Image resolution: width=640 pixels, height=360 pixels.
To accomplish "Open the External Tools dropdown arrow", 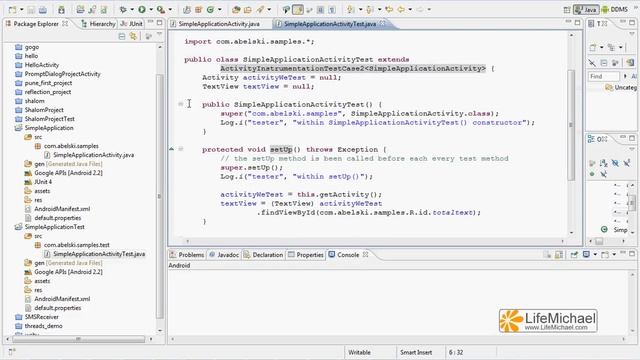I will click(170, 9).
